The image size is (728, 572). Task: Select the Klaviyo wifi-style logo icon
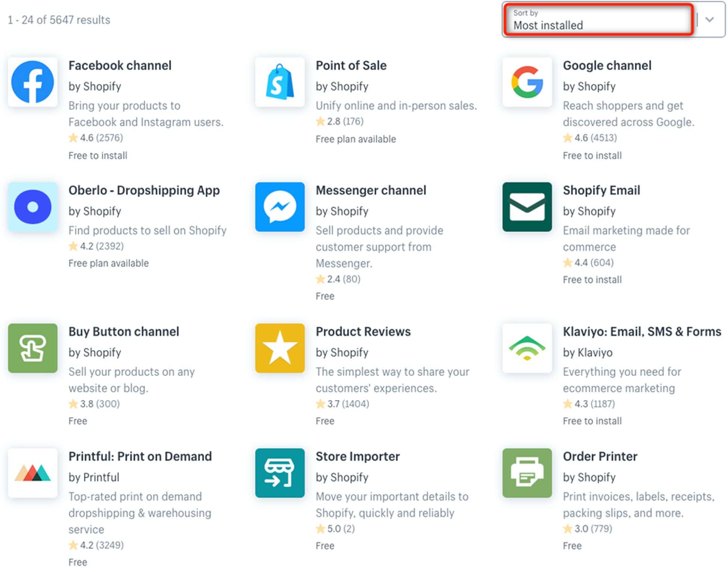pos(527,348)
